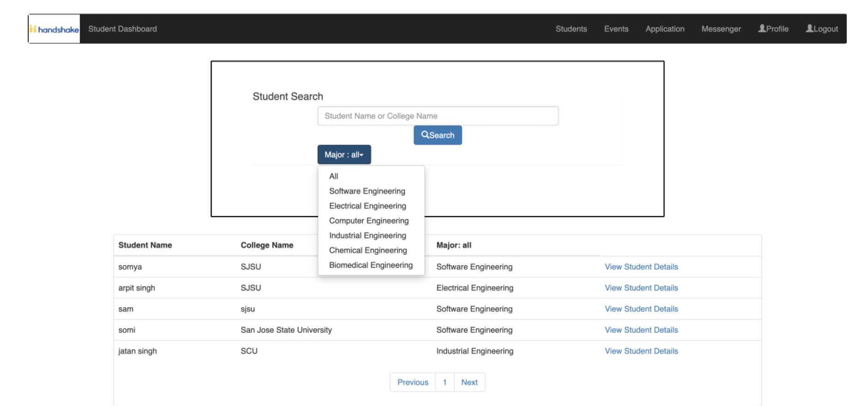Image resolution: width=868 pixels, height=406 pixels.
Task: View Student Details for somya
Action: tap(641, 267)
